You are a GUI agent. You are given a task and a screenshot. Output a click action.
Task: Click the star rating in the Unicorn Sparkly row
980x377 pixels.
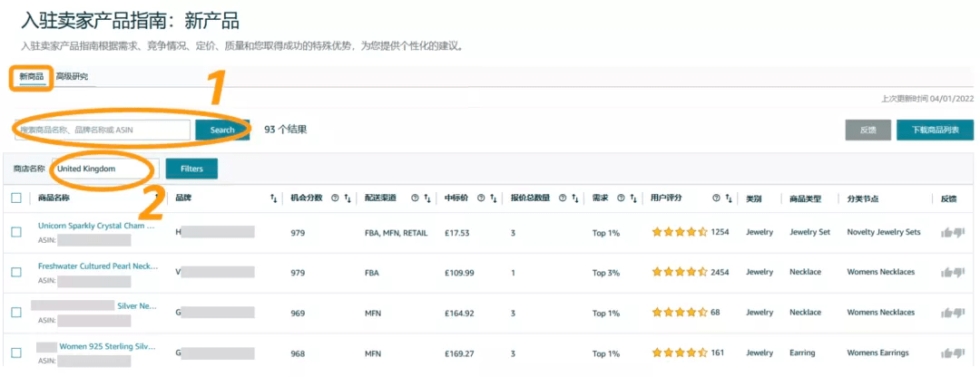[679, 232]
